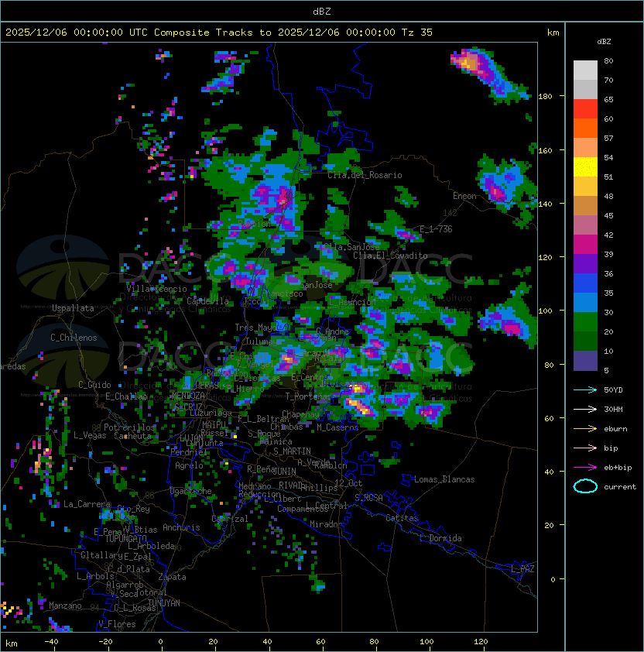
Task: Click the 'eburn' legend label
Action: tap(615, 429)
